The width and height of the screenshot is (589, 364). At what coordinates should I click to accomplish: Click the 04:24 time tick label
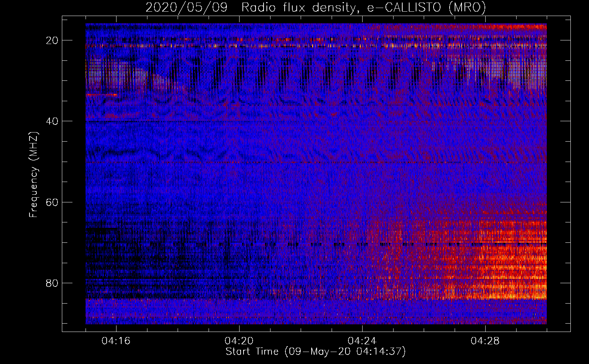[x=362, y=341]
